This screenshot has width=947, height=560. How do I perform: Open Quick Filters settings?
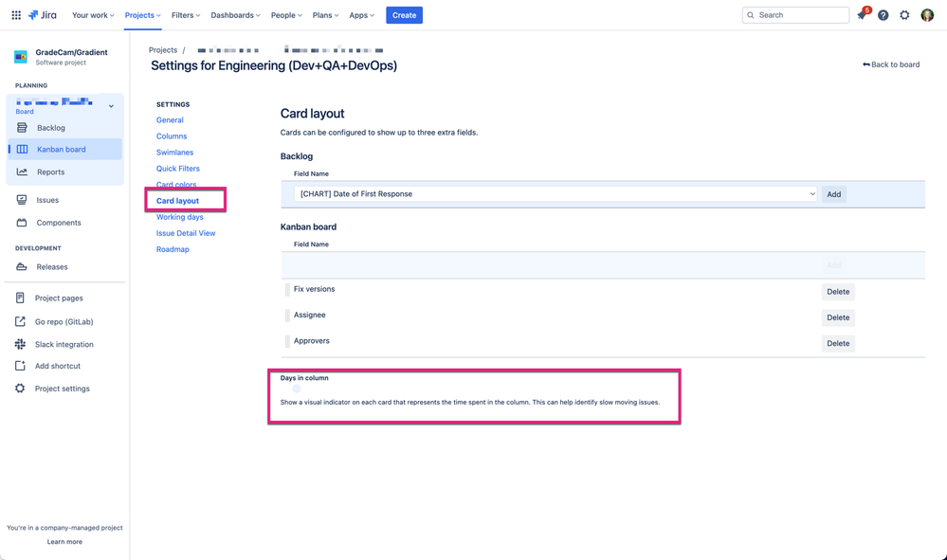click(177, 169)
